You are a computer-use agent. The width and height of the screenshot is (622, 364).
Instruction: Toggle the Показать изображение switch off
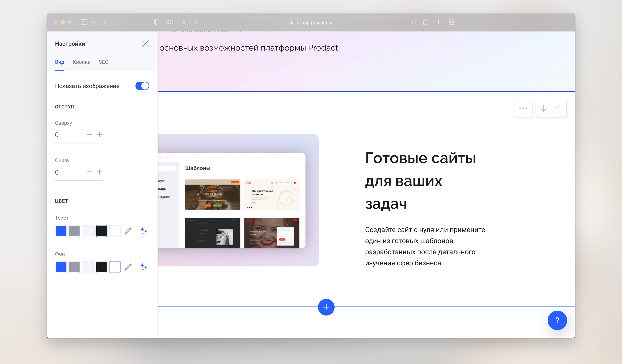click(142, 86)
